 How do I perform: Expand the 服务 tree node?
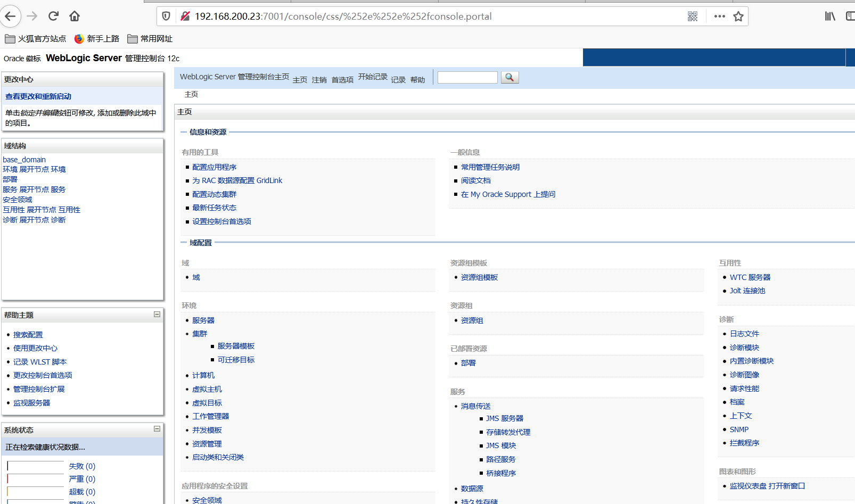click(34, 189)
